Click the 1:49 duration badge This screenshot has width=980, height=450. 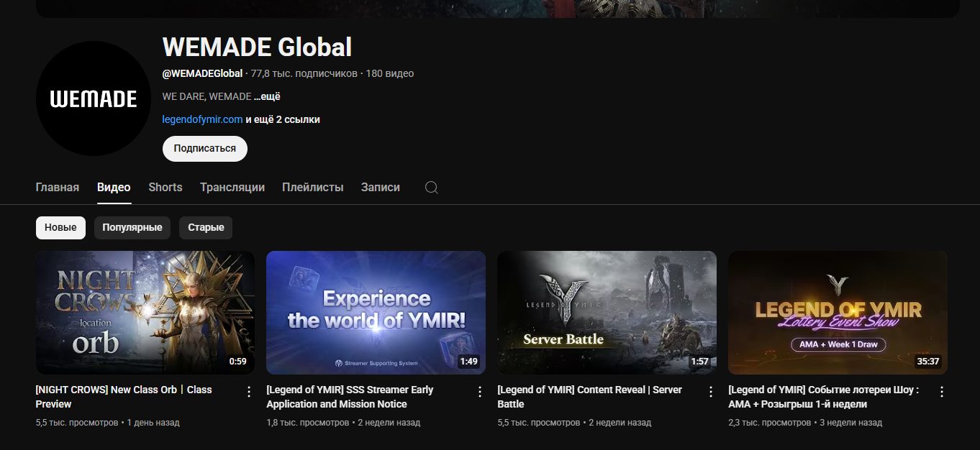click(468, 362)
